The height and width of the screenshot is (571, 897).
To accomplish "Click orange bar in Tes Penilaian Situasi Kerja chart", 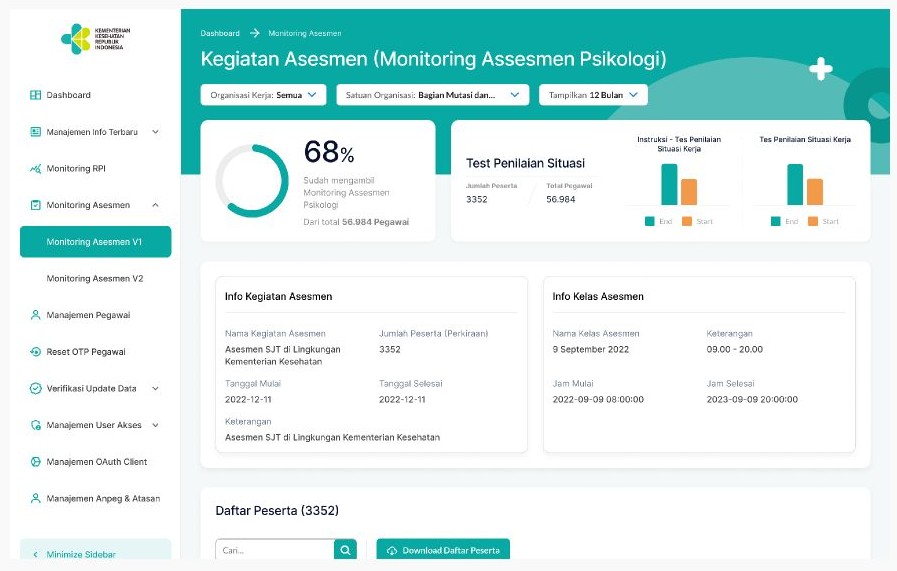I will point(815,192).
